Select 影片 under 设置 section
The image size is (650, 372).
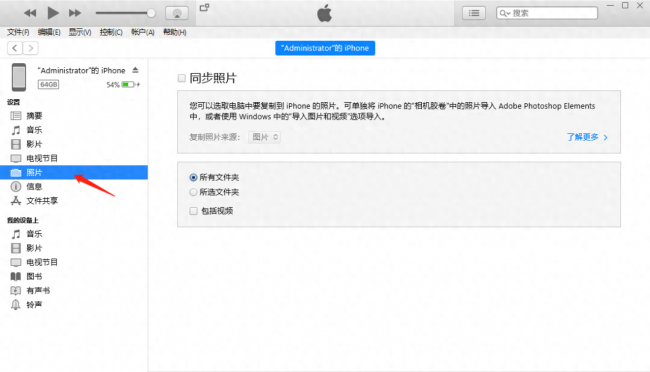(74, 144)
